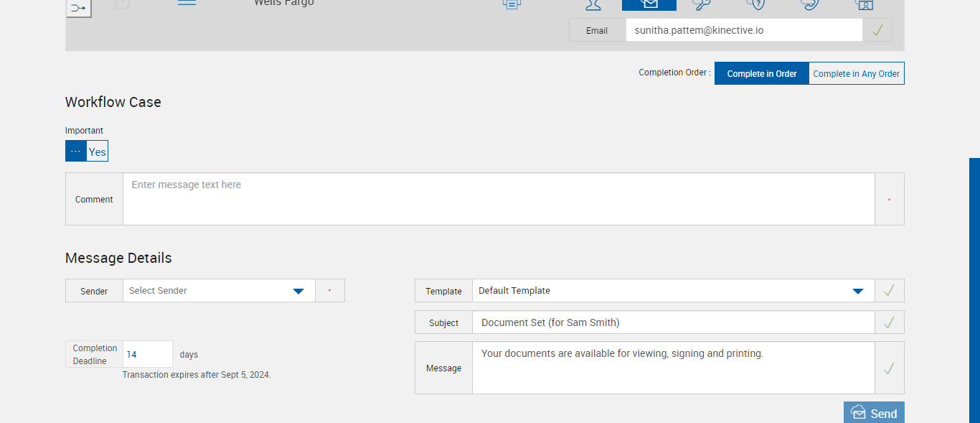Click the merge arrow icon at top left
980x423 pixels.
[x=78, y=8]
